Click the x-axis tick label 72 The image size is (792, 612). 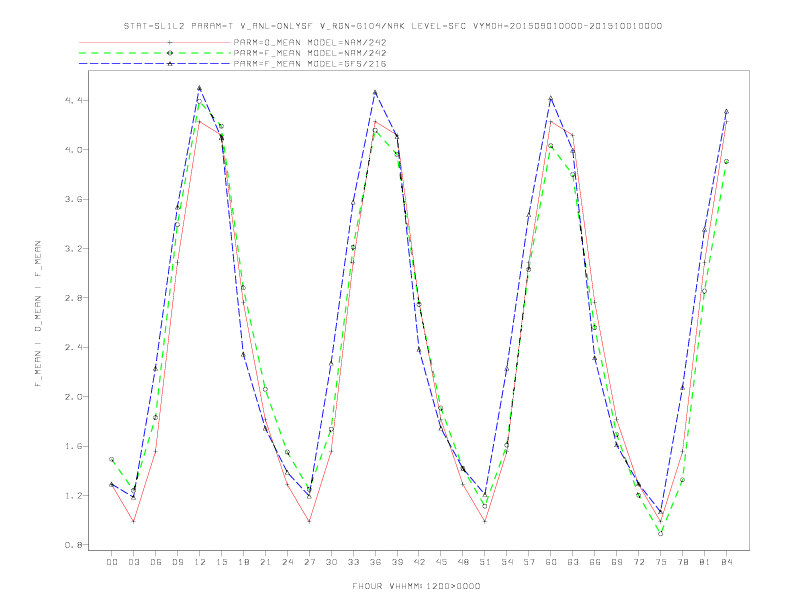639,562
